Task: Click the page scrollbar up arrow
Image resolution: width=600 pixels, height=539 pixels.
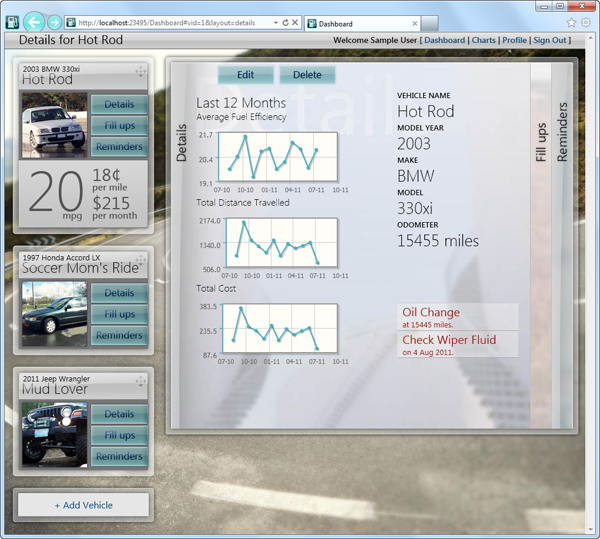Action: click(590, 39)
